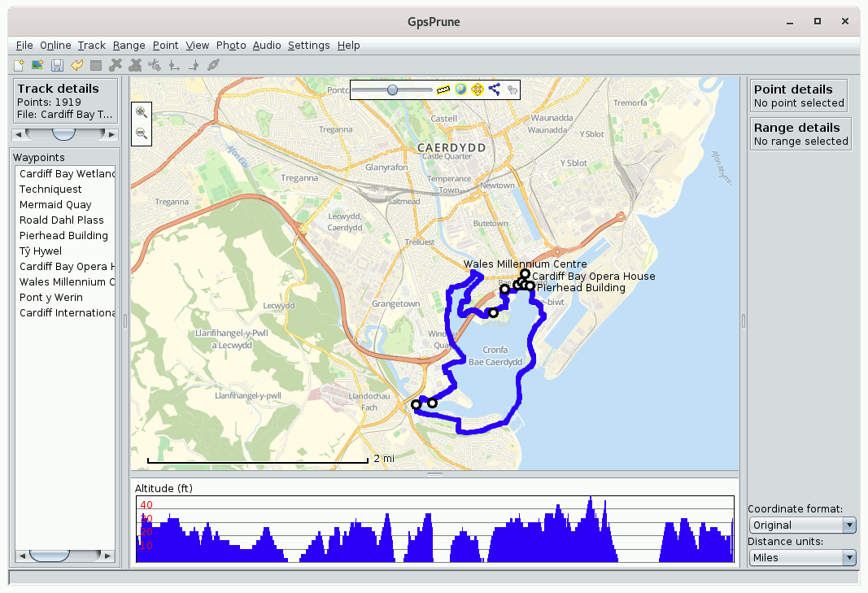Click the yellow Undo arrow icon
Screen dimensions: 868x593
76,65
